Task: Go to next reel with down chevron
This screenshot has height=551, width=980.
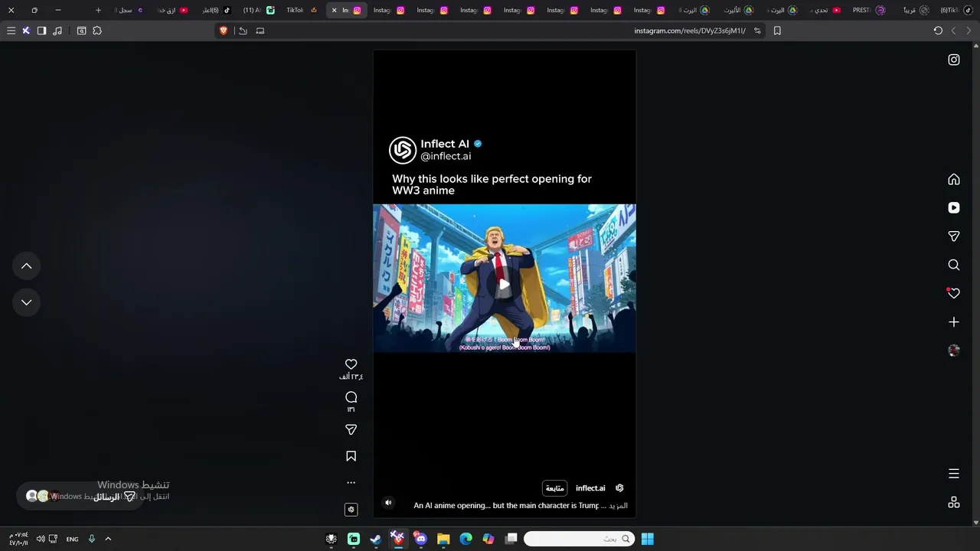Action: [27, 302]
